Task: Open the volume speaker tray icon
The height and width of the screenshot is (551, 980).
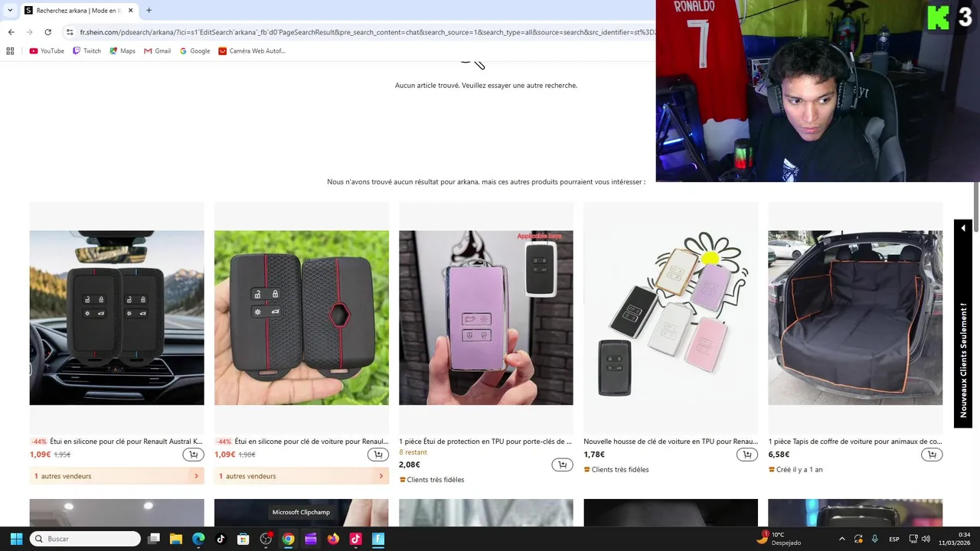Action: click(x=926, y=539)
